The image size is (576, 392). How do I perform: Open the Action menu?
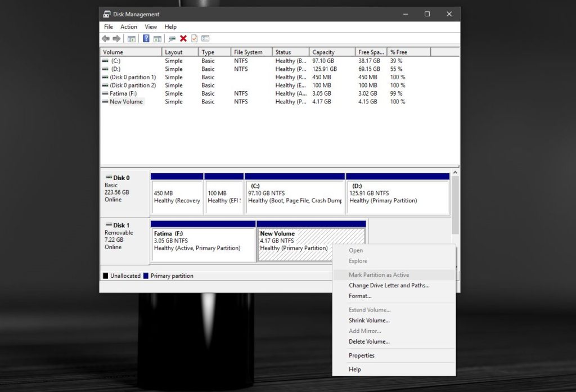point(129,26)
